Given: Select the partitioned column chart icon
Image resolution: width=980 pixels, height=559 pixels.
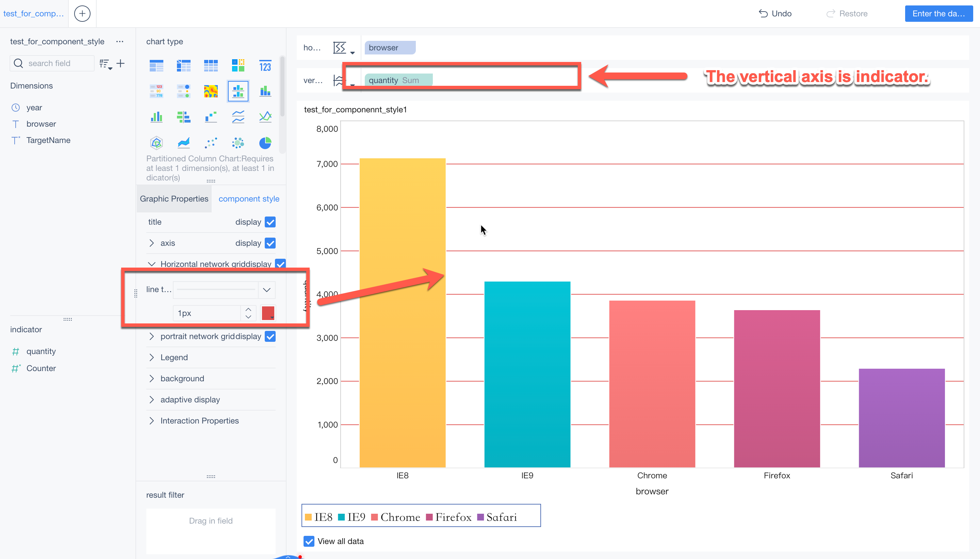Looking at the screenshot, I should point(238,91).
